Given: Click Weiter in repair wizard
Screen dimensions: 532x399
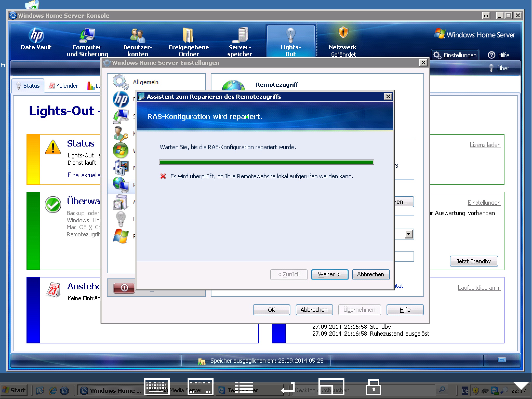Looking at the screenshot, I should tap(329, 274).
